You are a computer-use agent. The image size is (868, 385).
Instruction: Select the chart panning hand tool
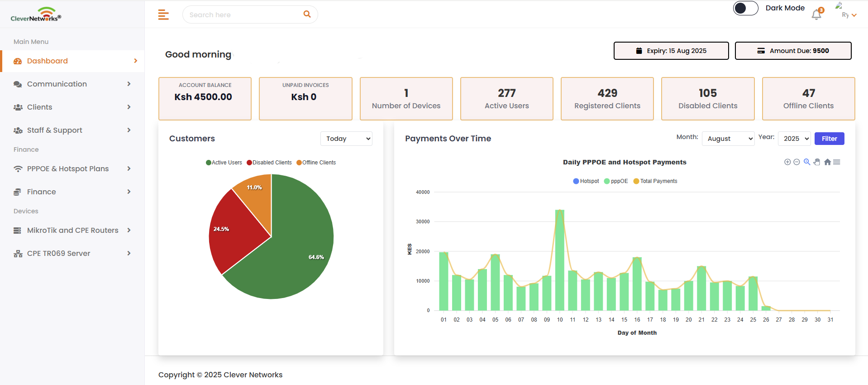[x=817, y=162]
